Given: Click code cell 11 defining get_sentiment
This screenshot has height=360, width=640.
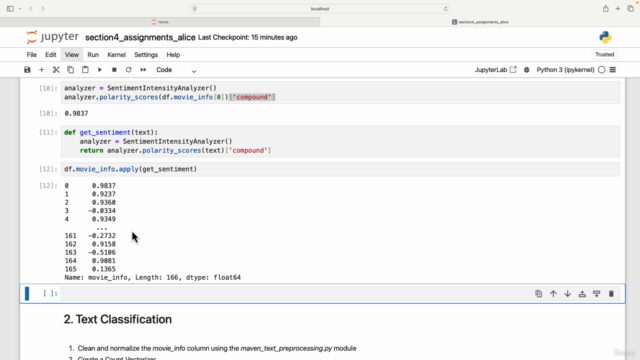Looking at the screenshot, I should point(340,142).
